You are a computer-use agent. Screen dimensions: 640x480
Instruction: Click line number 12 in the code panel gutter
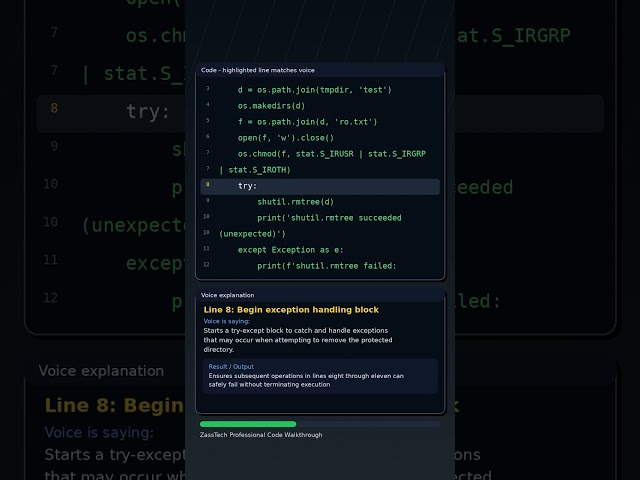[x=206, y=264]
